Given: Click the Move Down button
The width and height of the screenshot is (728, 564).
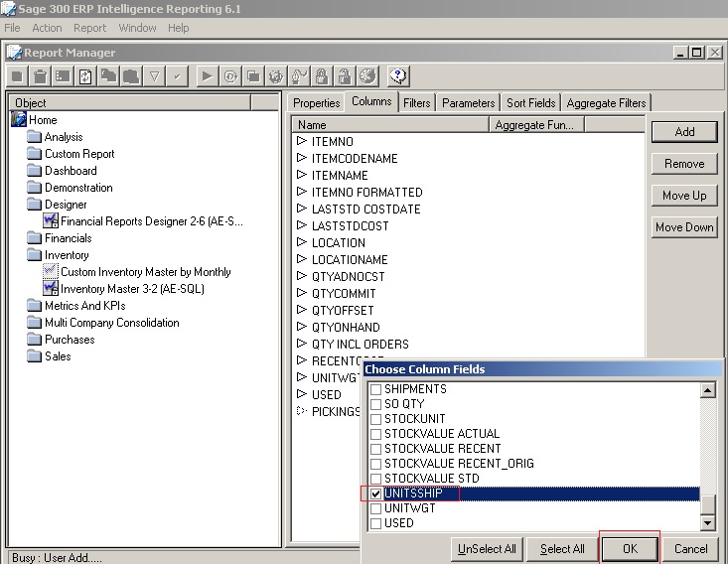Looking at the screenshot, I should [684, 227].
